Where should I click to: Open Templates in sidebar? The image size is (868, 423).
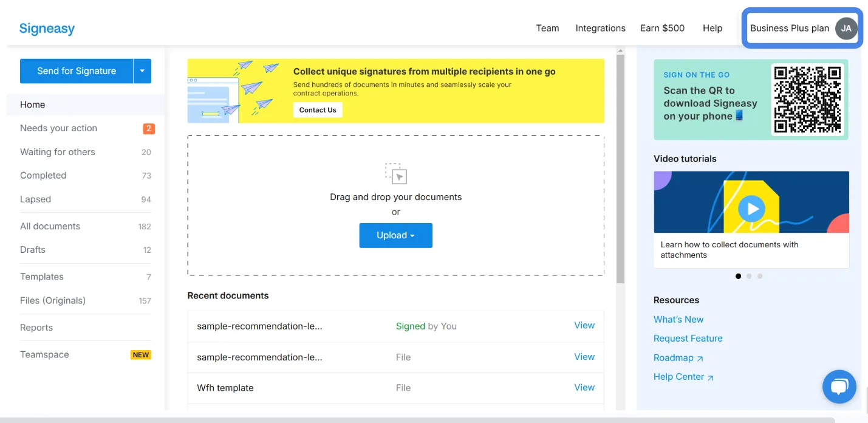pyautogui.click(x=86, y=277)
